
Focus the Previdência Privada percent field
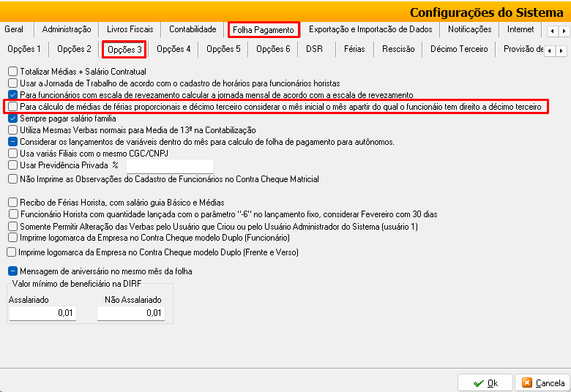tap(170, 166)
